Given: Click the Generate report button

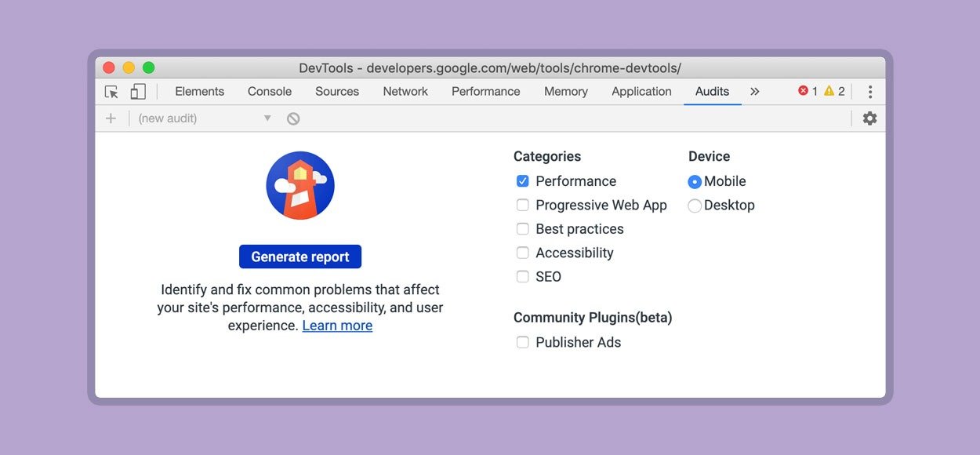Looking at the screenshot, I should point(300,257).
